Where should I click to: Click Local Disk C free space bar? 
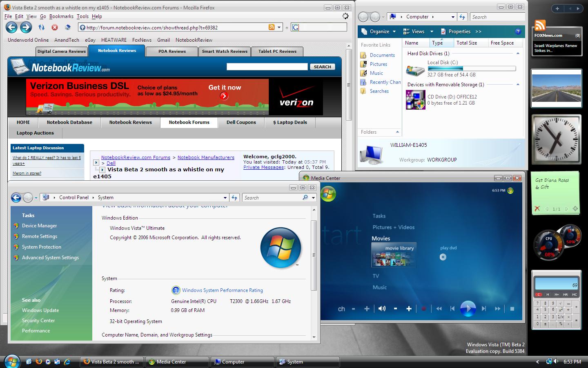[472, 69]
